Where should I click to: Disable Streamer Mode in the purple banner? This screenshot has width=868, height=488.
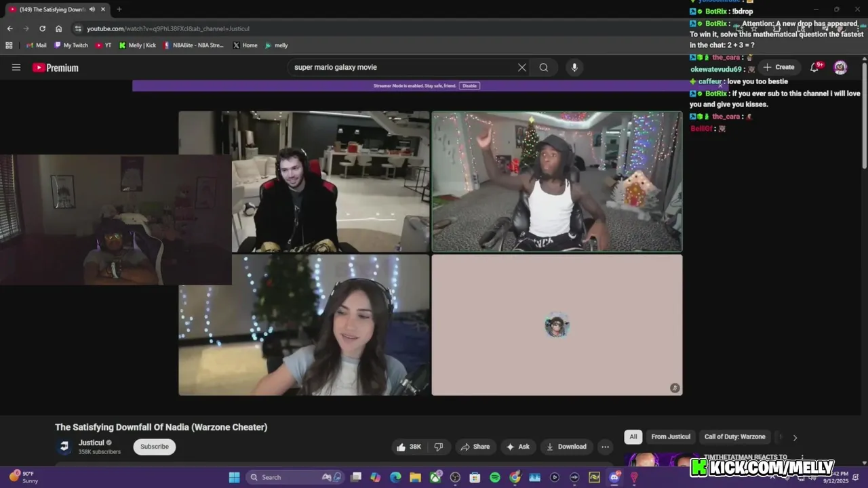(x=469, y=86)
